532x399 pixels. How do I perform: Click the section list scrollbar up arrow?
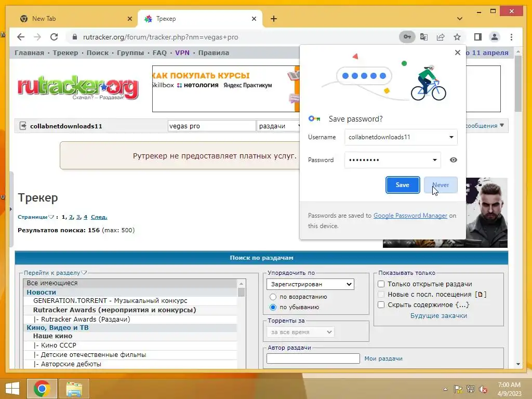241,283
